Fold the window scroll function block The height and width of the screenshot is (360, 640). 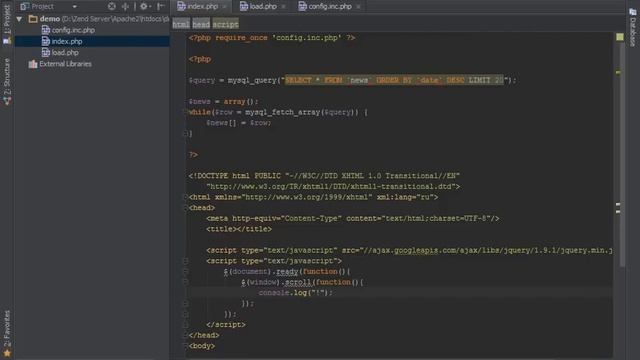click(x=185, y=282)
